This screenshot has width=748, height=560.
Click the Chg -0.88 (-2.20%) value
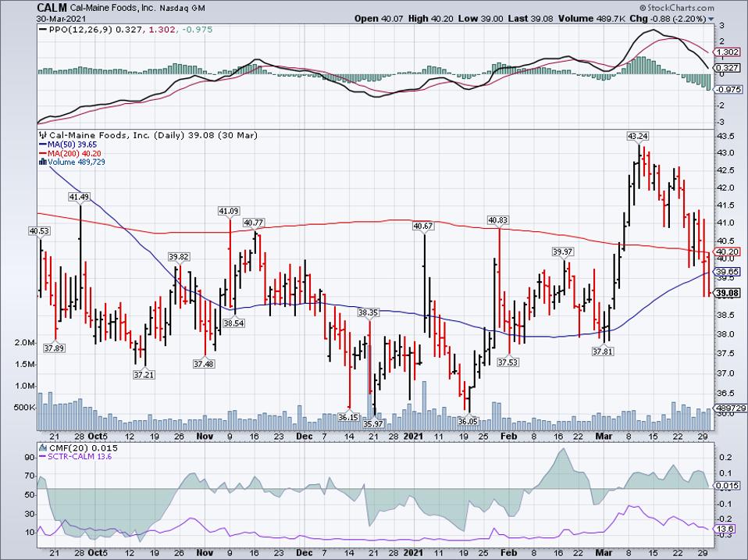(x=668, y=19)
